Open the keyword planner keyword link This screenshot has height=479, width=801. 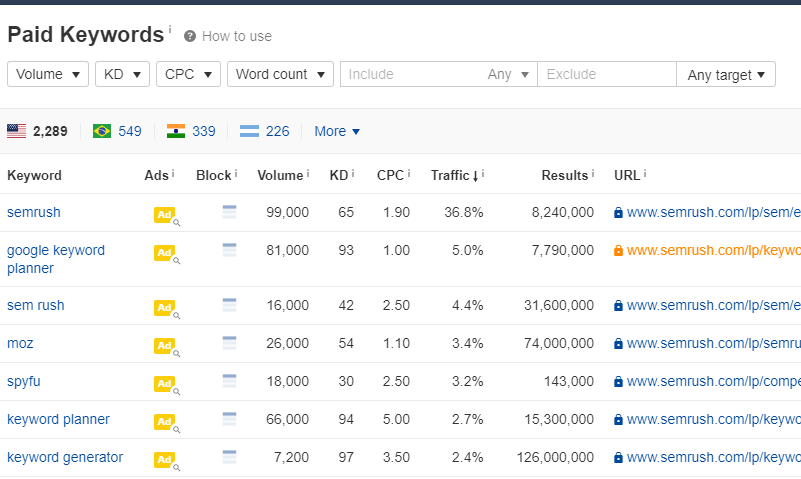point(58,419)
